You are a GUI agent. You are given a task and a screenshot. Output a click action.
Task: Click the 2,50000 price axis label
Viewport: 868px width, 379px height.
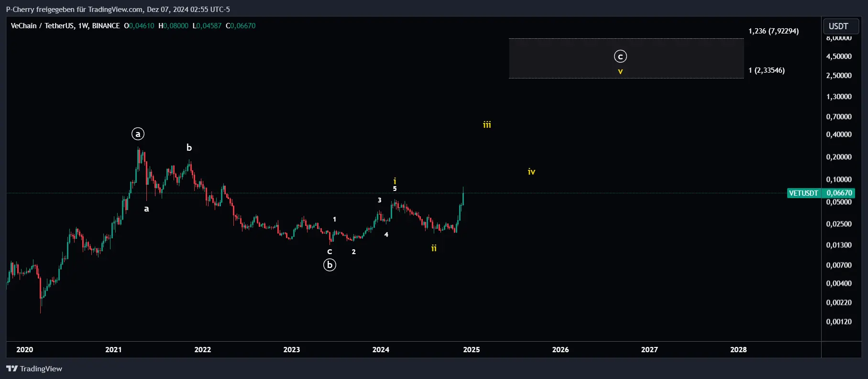(x=839, y=75)
